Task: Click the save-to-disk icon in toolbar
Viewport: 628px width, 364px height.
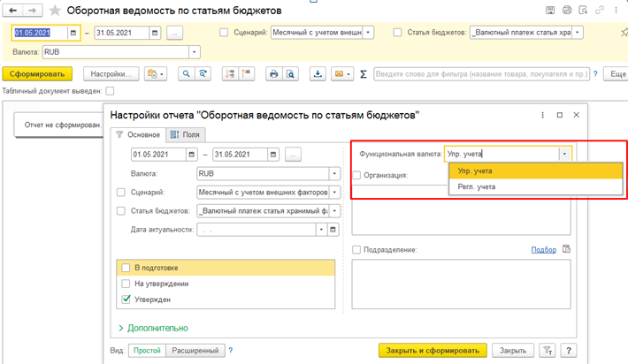Action: [x=318, y=74]
